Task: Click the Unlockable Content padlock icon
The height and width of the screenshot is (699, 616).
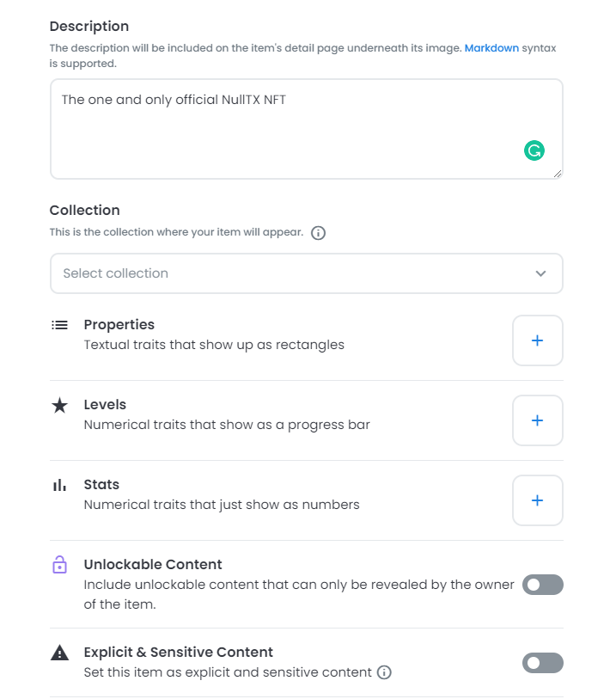Action: click(59, 565)
